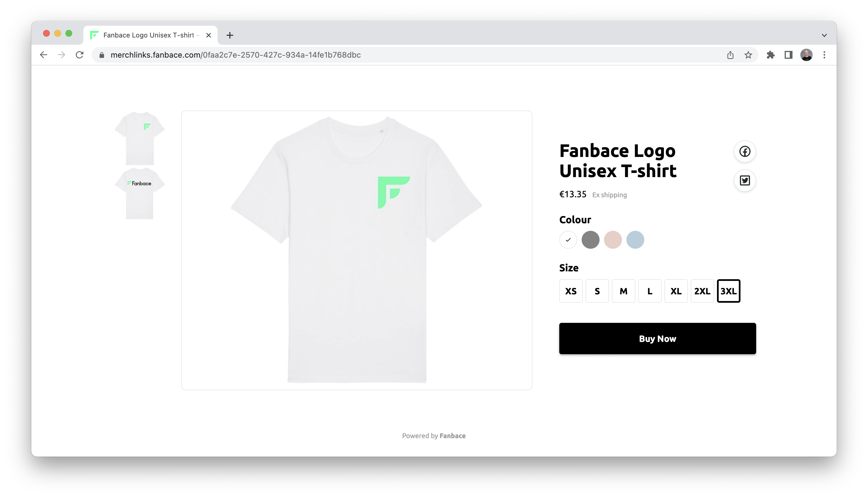View the Fanbace wordmark shirt thumbnail
The width and height of the screenshot is (868, 498).
(140, 193)
